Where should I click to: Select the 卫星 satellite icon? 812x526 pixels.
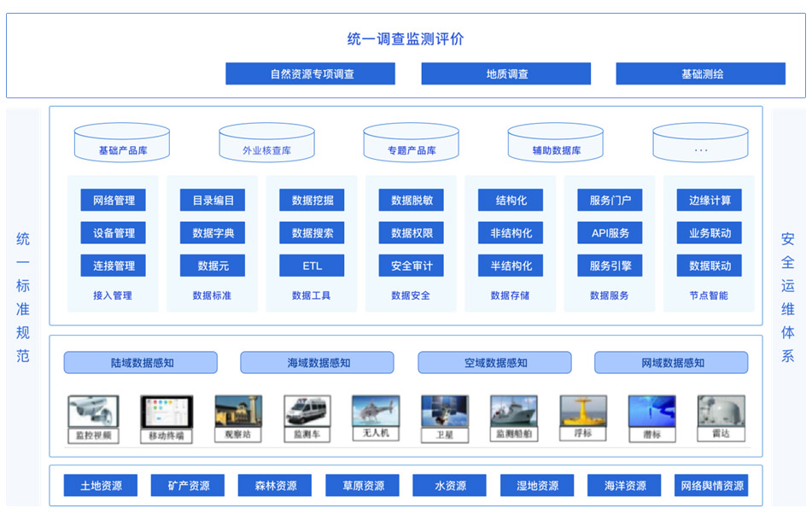click(x=445, y=412)
